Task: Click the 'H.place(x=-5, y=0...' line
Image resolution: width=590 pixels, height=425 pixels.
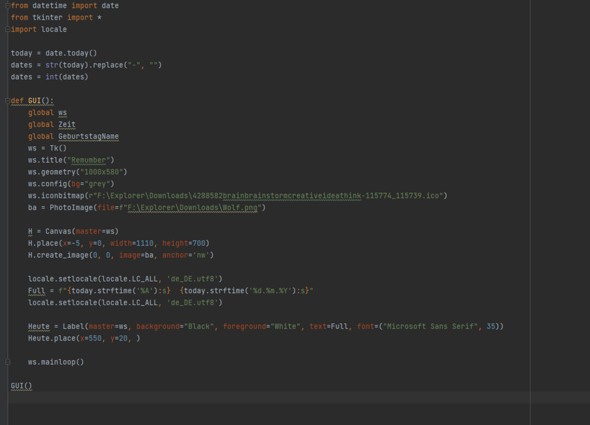Action: pyautogui.click(x=119, y=243)
